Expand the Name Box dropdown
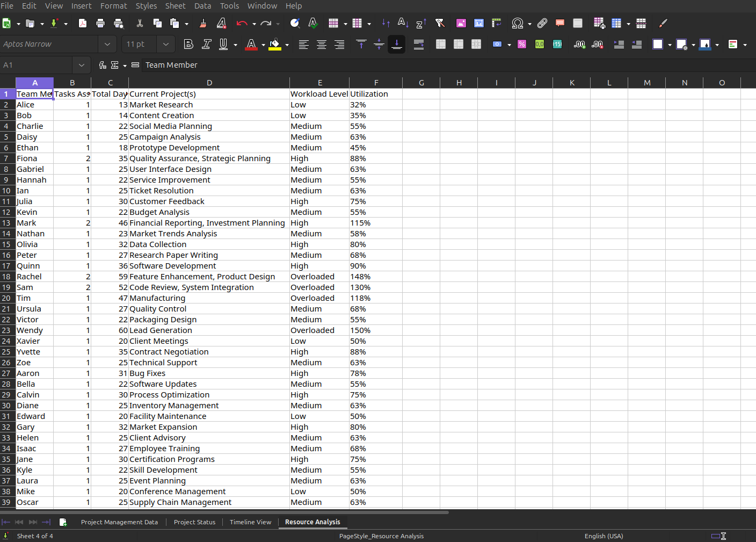The width and height of the screenshot is (756, 542). click(x=81, y=65)
